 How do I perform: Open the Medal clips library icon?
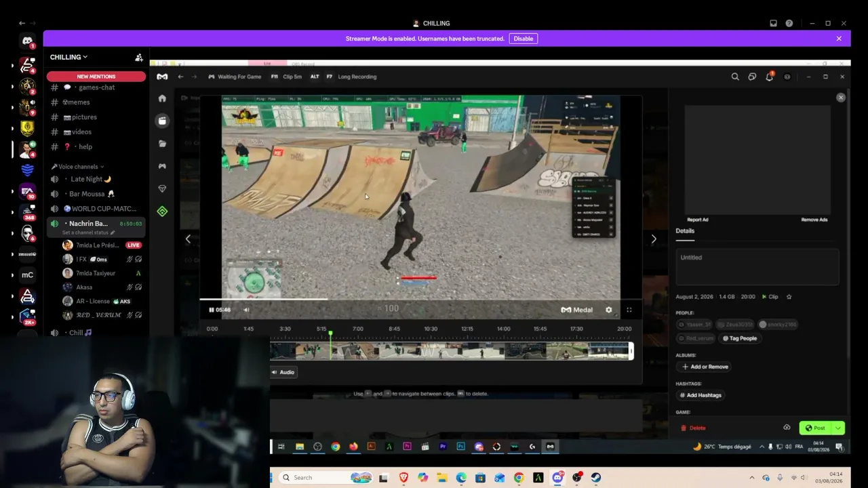coord(162,121)
